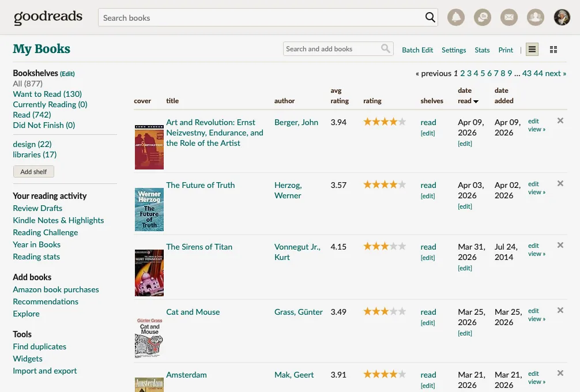
Task: Go to next page of books
Action: coord(556,73)
